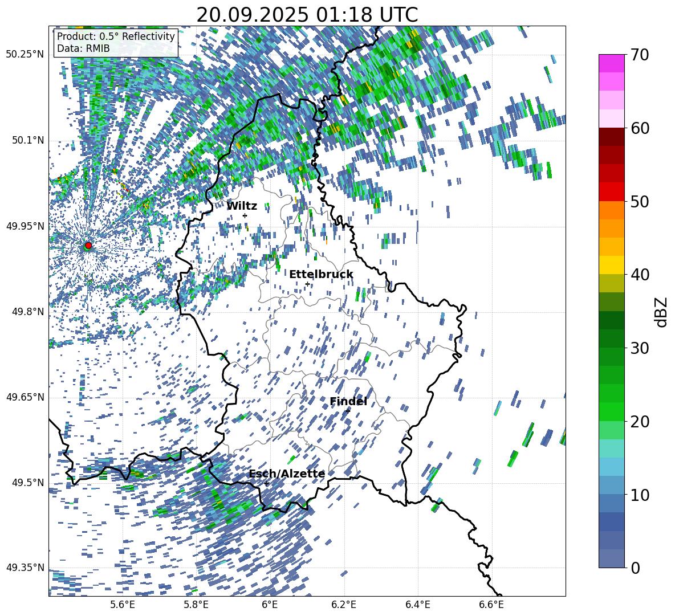Pick the bright magenta swatch below 70 dBZ
The height and width of the screenshot is (616, 675).
(x=612, y=64)
